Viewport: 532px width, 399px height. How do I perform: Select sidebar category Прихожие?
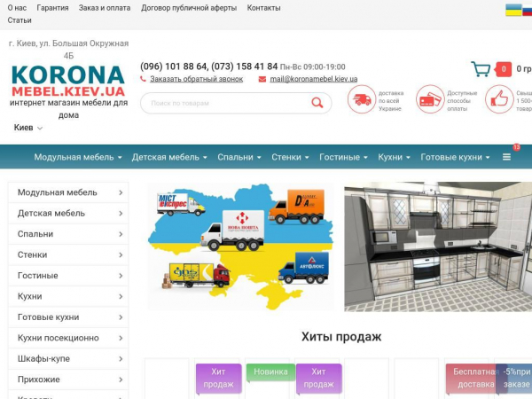[68, 379]
